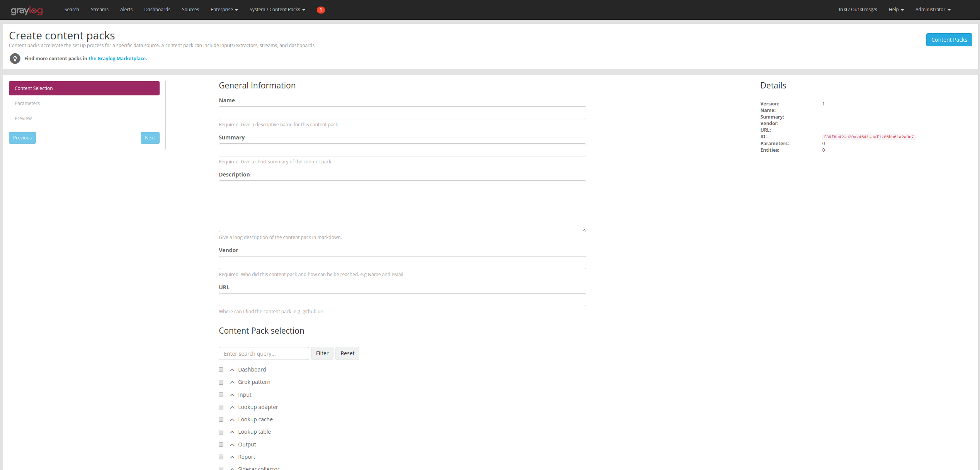Click the graylog logo
The height and width of the screenshot is (470, 980).
(x=27, y=10)
